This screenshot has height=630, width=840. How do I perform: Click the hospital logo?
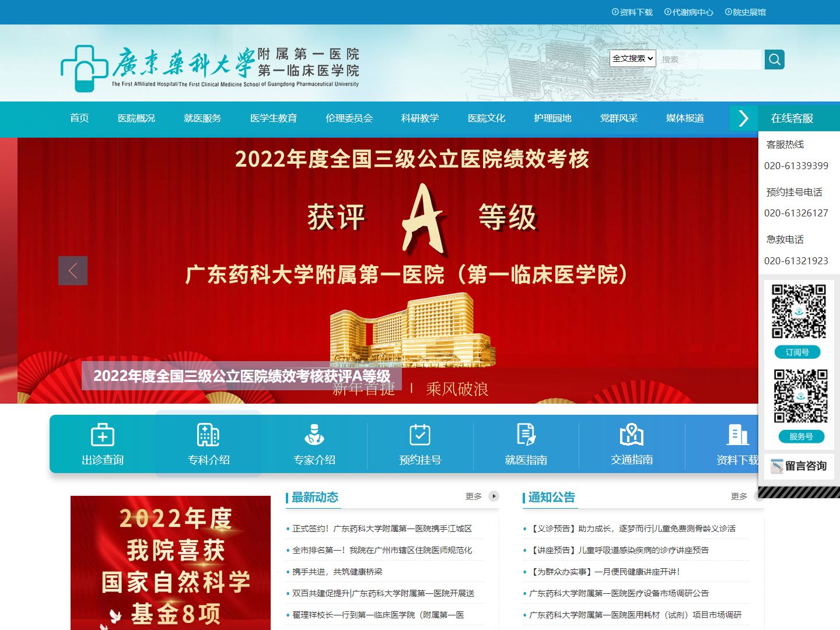click(x=210, y=69)
